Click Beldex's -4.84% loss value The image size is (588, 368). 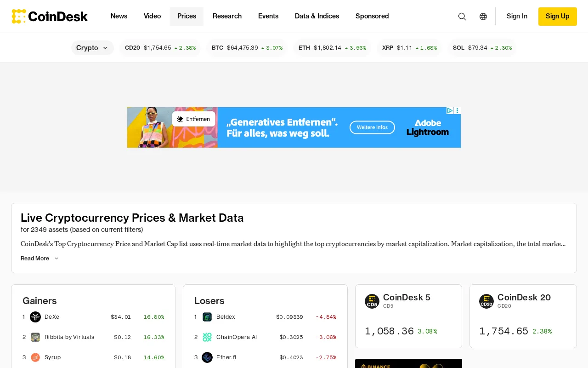tap(326, 317)
